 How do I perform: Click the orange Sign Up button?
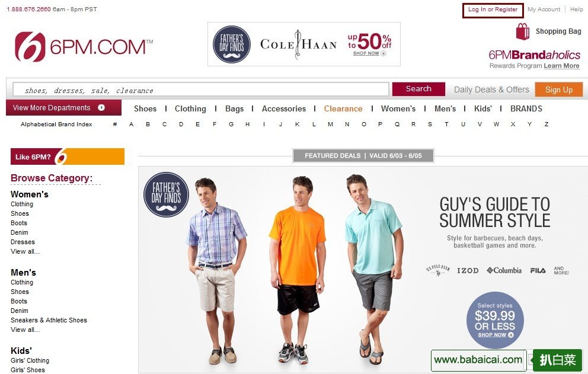(x=559, y=89)
